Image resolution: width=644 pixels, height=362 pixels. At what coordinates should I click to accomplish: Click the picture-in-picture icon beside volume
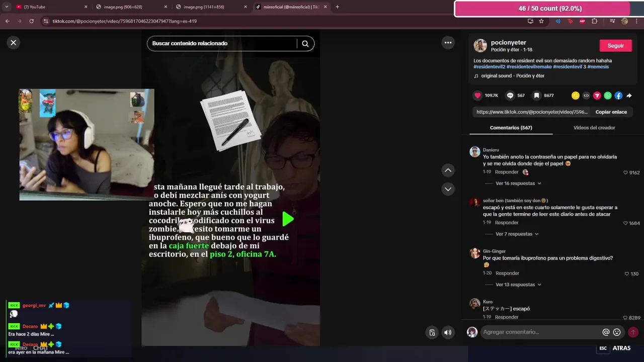[432, 332]
